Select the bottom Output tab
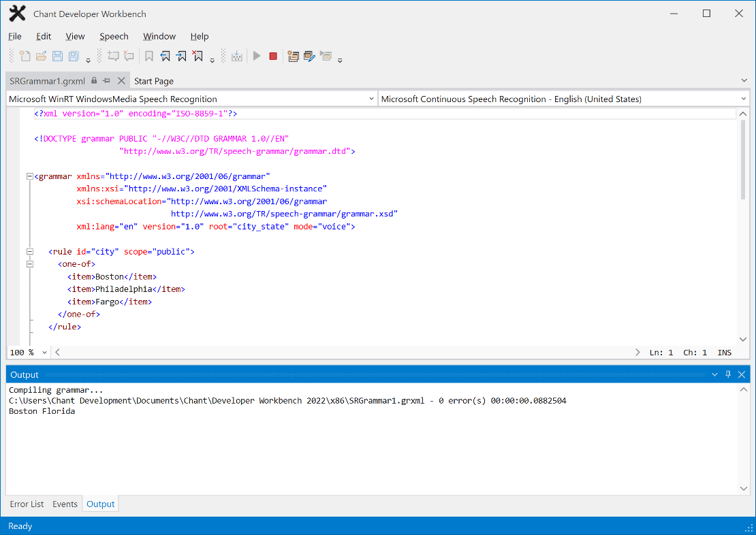Image resolution: width=756 pixels, height=535 pixels. tap(100, 504)
